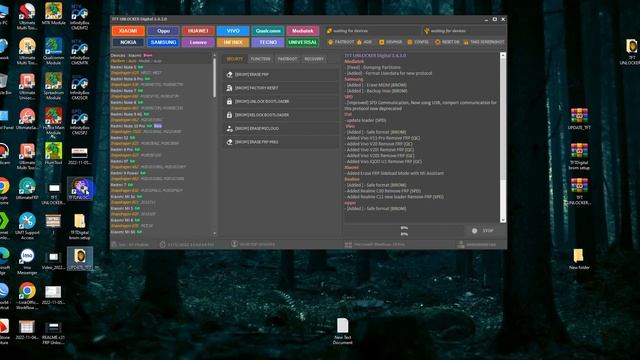Pick the TECNO brand button
This screenshot has height=360, width=640.
click(268, 42)
